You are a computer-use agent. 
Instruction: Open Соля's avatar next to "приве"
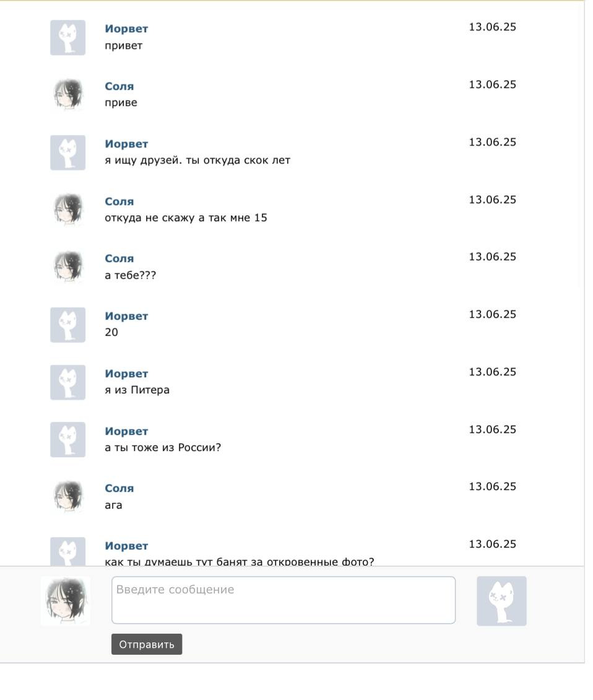point(67,95)
